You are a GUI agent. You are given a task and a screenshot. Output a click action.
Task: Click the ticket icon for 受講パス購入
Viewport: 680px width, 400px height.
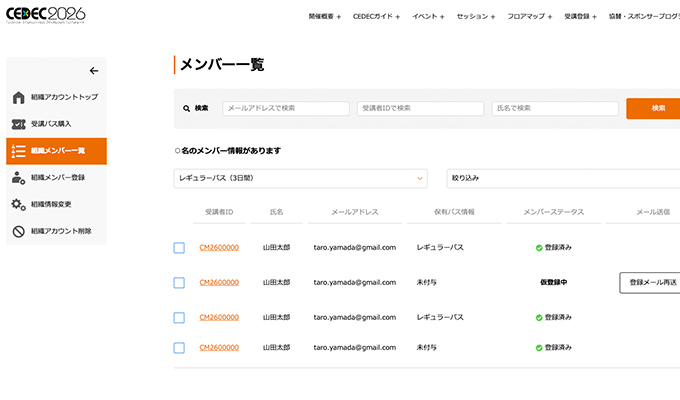tap(18, 124)
